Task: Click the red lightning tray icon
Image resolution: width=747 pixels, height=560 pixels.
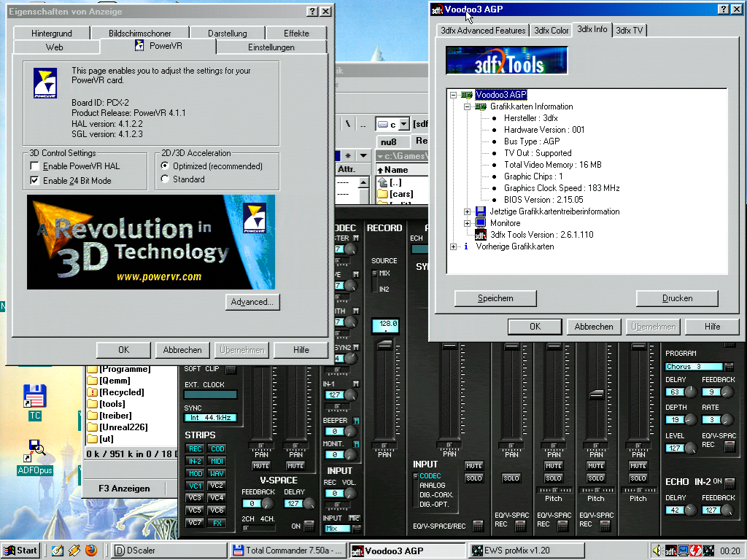Action: pos(695,551)
